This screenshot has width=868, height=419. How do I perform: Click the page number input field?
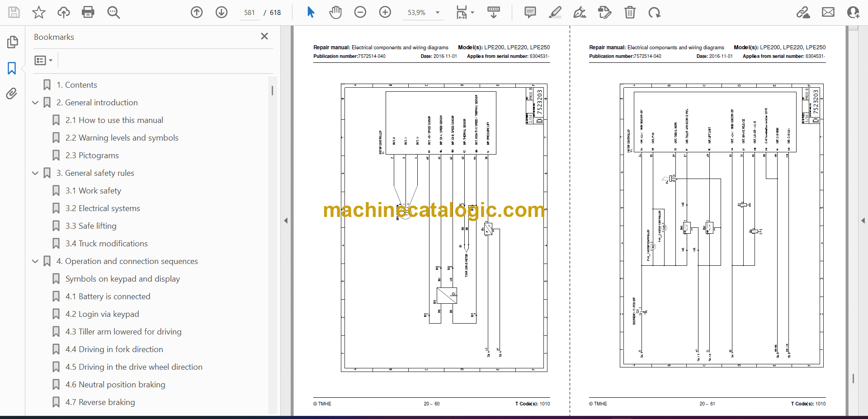tap(250, 13)
